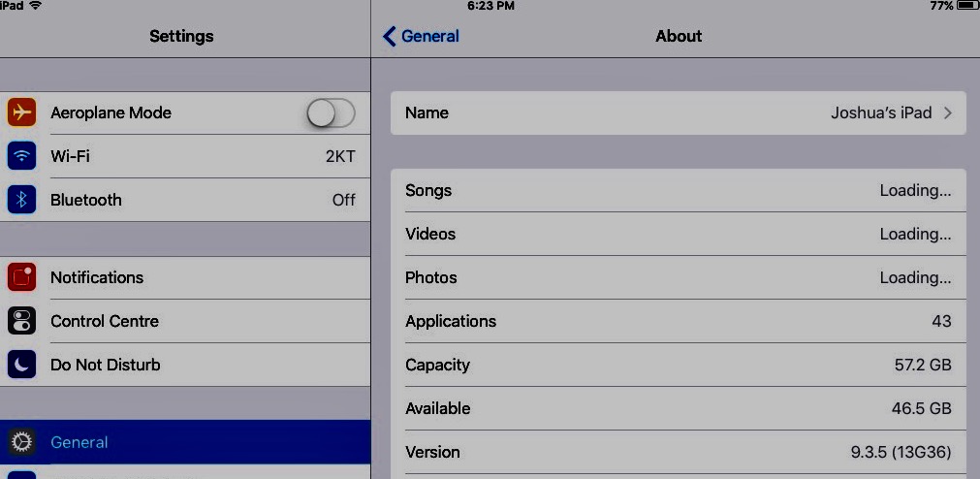The width and height of the screenshot is (980, 479).
Task: Expand the Name row chevron
Action: [x=947, y=113]
